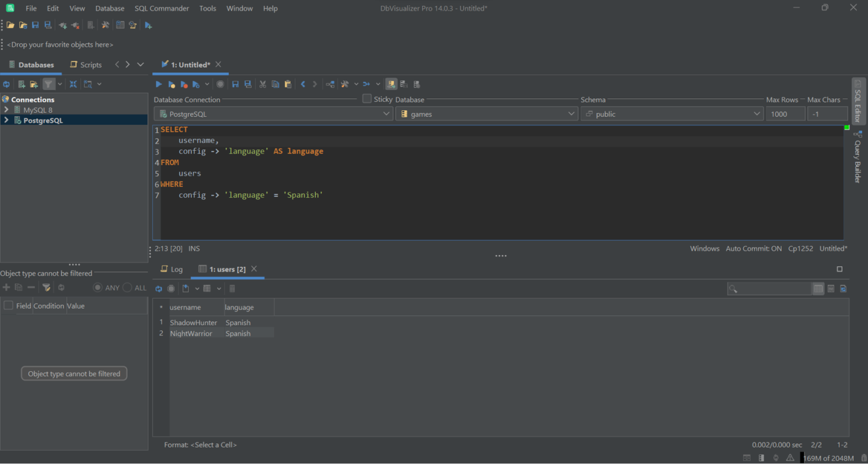Paste clipboard contents via the editor toolbar
This screenshot has width=868, height=464.
point(288,83)
